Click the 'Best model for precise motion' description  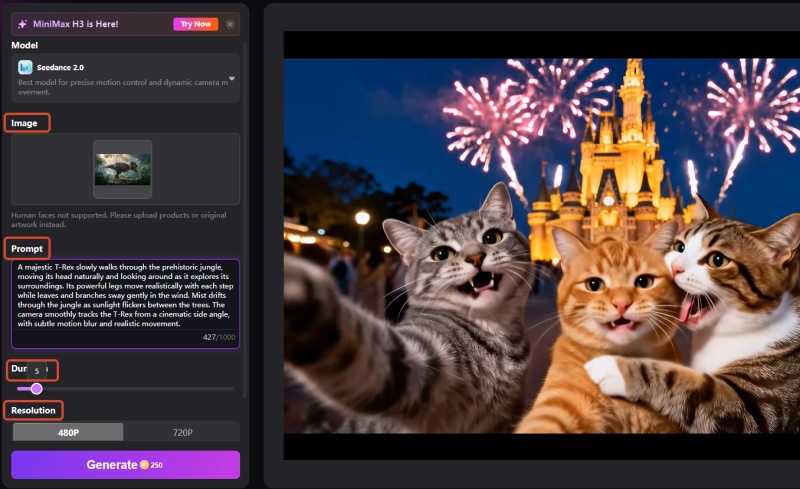pos(123,87)
